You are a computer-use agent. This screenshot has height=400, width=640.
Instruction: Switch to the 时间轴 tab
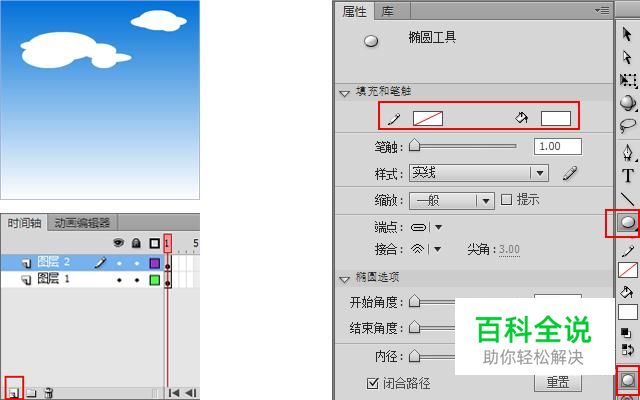tap(24, 223)
